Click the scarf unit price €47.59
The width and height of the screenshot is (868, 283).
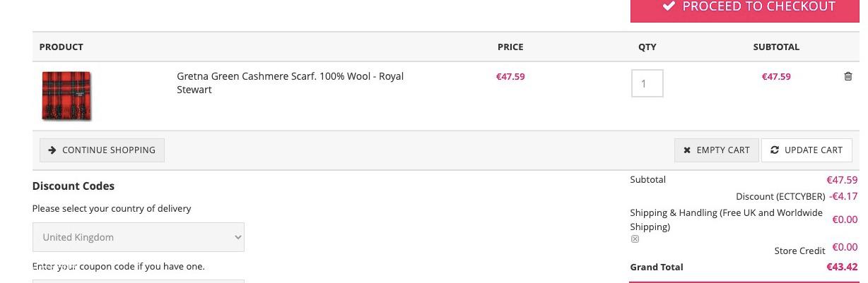[x=510, y=76]
